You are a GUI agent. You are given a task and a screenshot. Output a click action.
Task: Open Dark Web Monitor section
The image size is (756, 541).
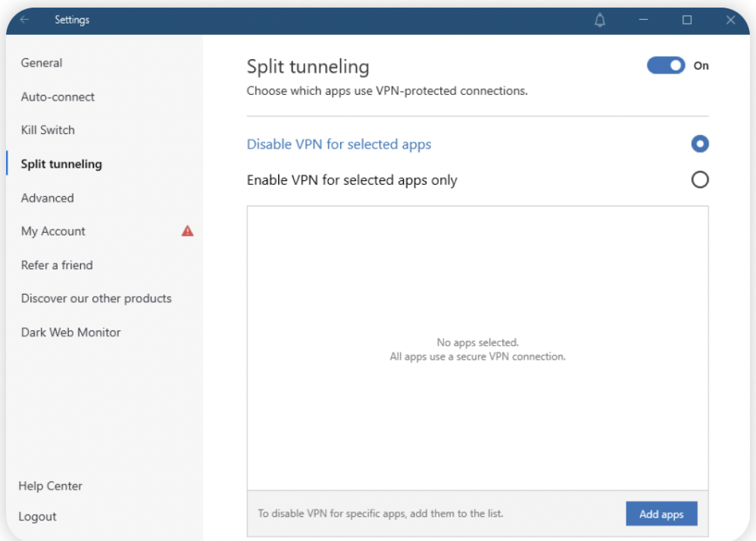coord(70,332)
